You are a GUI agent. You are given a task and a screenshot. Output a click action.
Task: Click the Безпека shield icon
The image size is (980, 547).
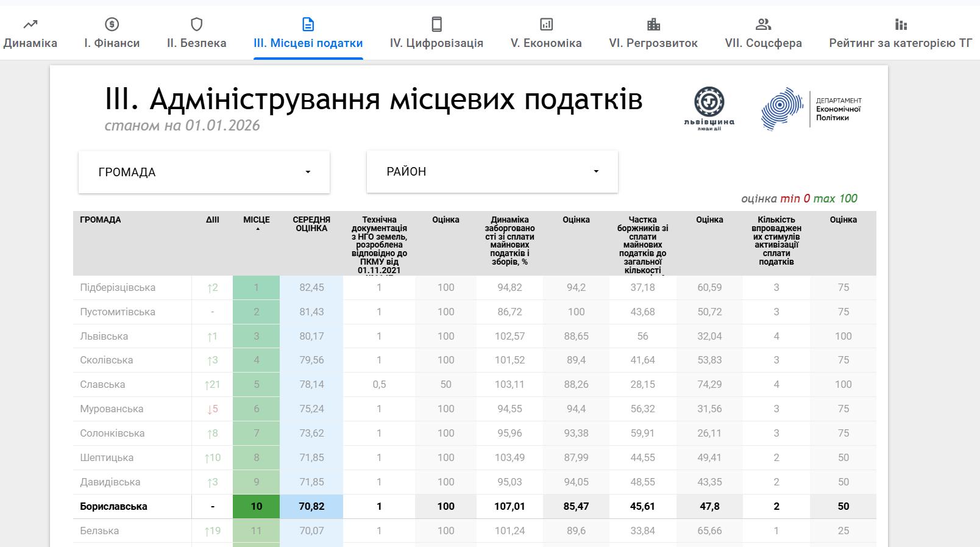click(196, 24)
